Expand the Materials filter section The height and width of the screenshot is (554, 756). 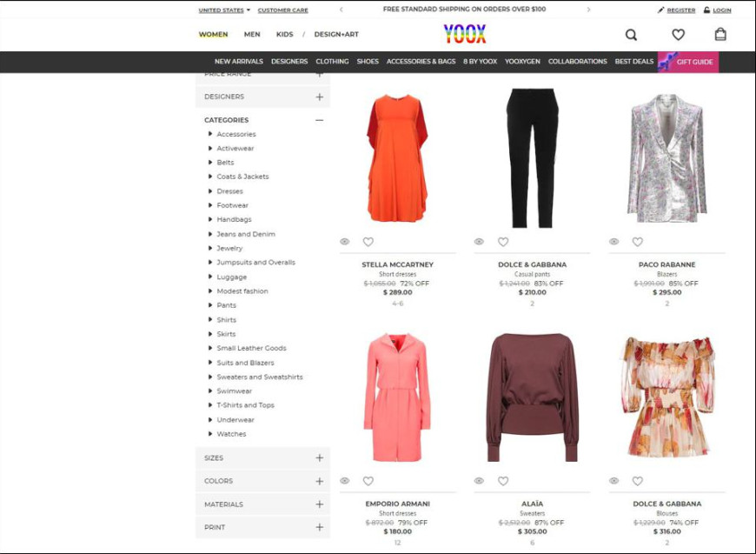[x=262, y=504]
